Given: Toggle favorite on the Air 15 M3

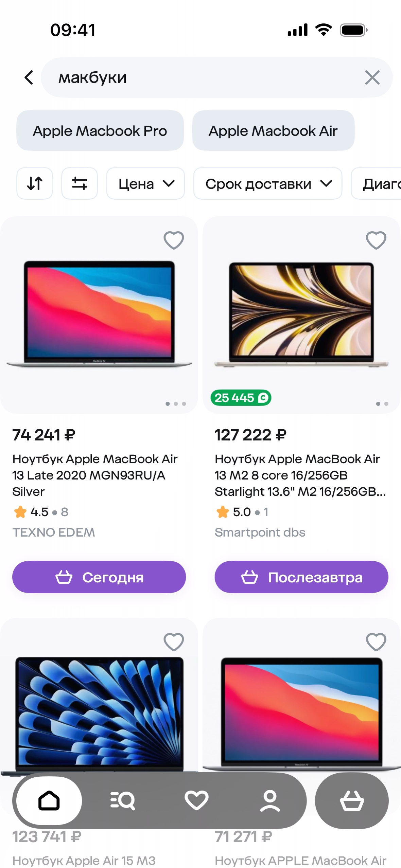Looking at the screenshot, I should click(x=174, y=642).
